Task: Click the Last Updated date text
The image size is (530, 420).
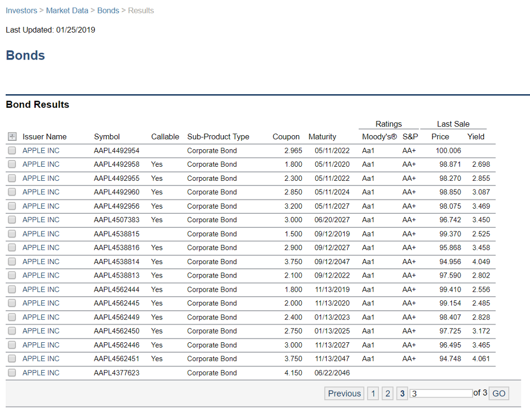Action: 50,30
